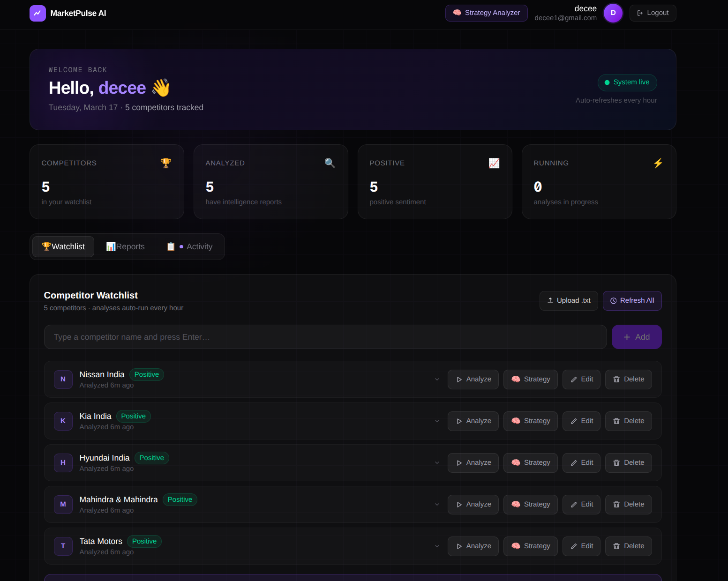Open Strategy for Mahindra & Mahindra
The height and width of the screenshot is (581, 728).
click(531, 505)
